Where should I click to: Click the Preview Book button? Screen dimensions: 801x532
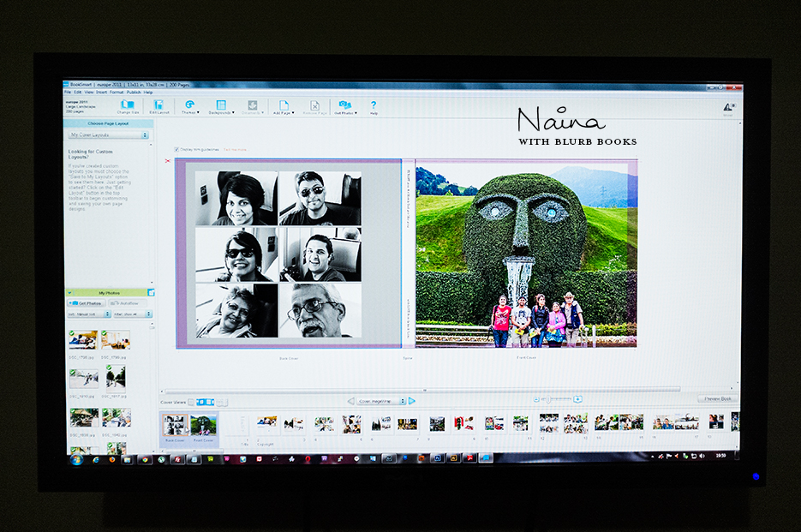point(718,398)
